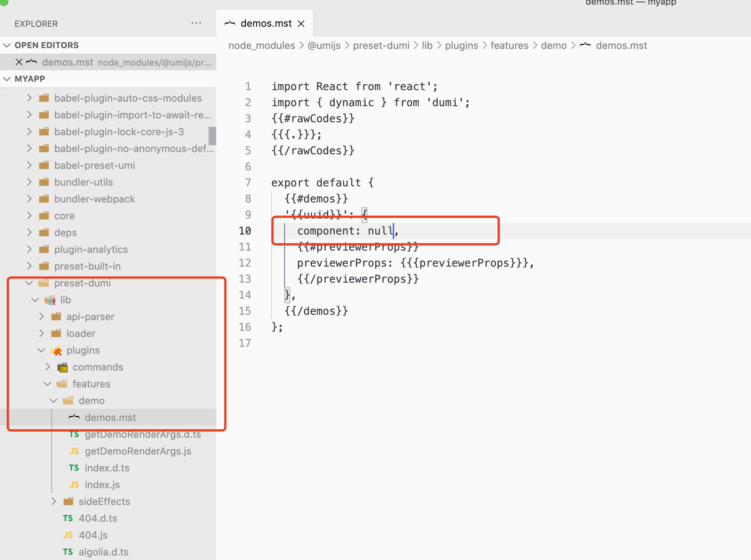Click the JS icon of getDemoRenderArgs.js
Viewport: 751px width, 560px height.
click(74, 451)
